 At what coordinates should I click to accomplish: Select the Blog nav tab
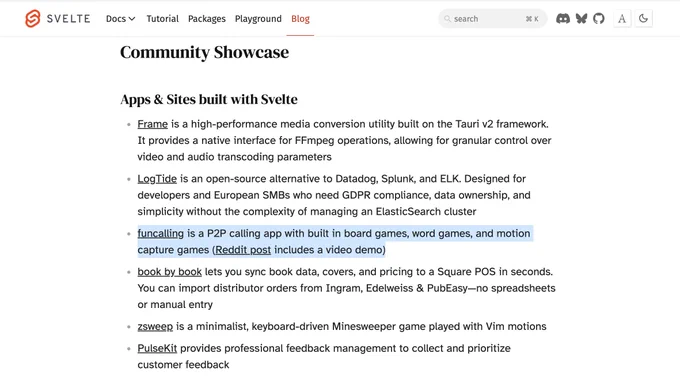[x=300, y=19]
